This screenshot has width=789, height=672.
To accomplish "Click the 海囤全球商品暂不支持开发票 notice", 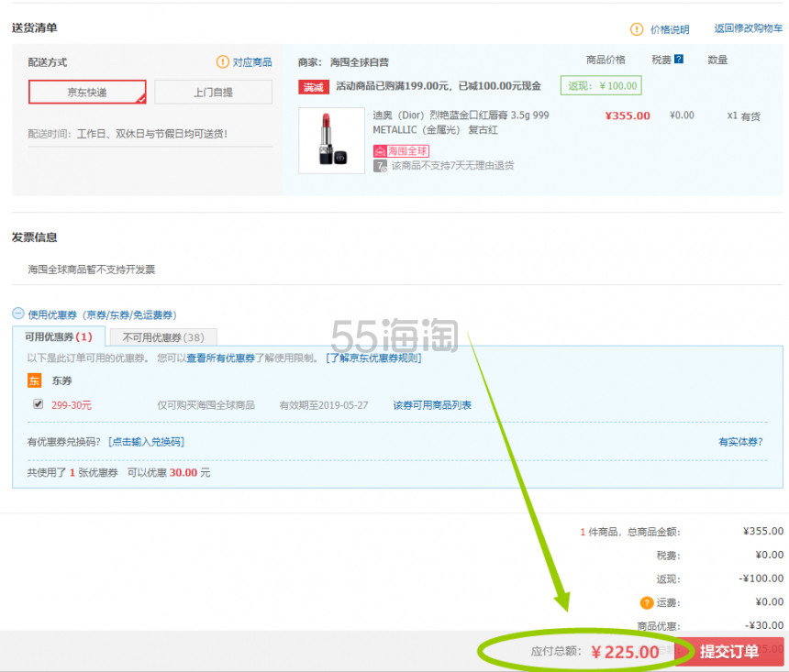I will (x=91, y=270).
